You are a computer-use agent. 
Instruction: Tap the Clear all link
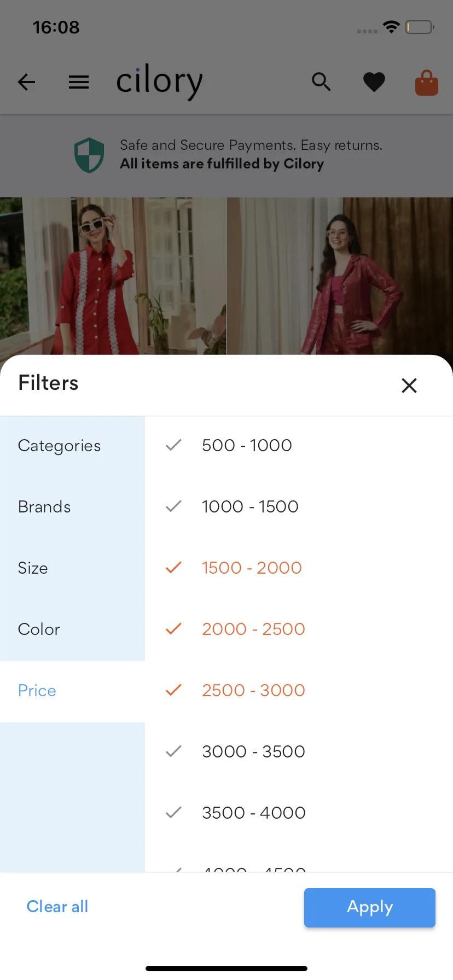click(57, 907)
